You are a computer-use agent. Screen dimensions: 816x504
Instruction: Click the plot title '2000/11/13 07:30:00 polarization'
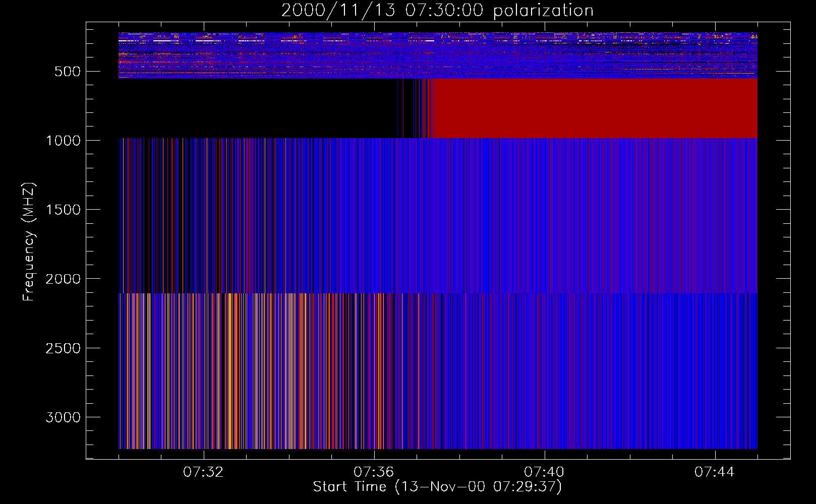pos(437,11)
